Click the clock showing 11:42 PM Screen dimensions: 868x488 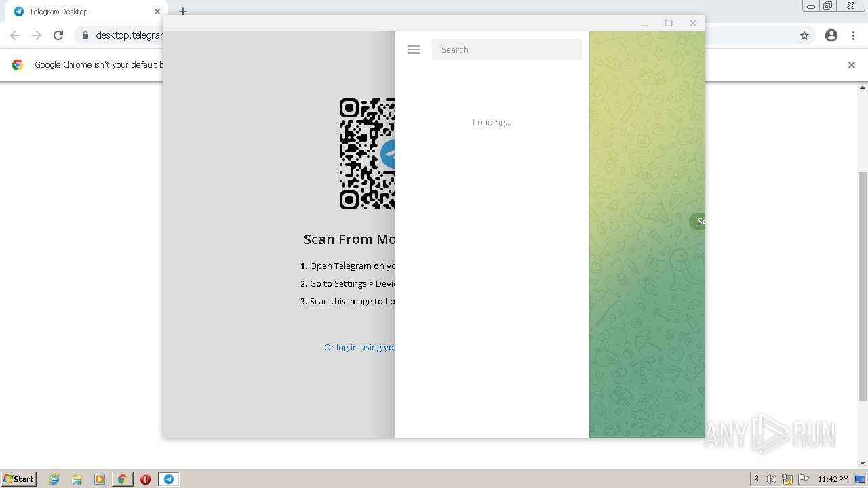[x=833, y=479]
